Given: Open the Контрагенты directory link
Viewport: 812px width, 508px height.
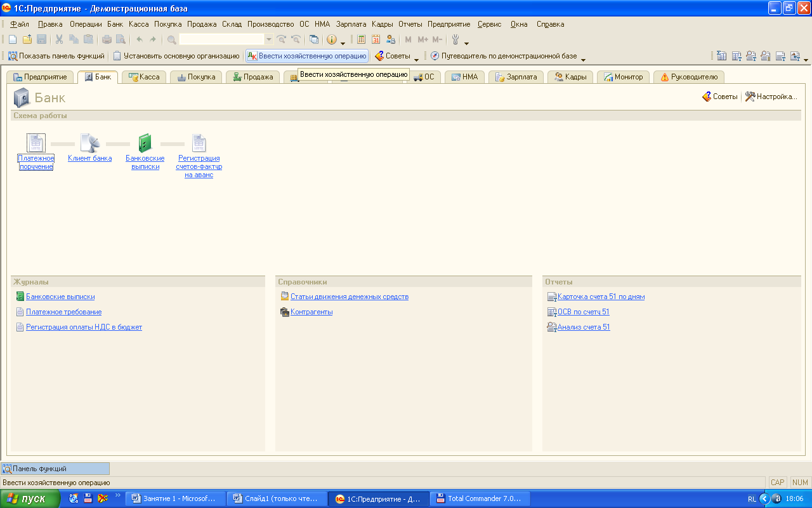Looking at the screenshot, I should (311, 312).
